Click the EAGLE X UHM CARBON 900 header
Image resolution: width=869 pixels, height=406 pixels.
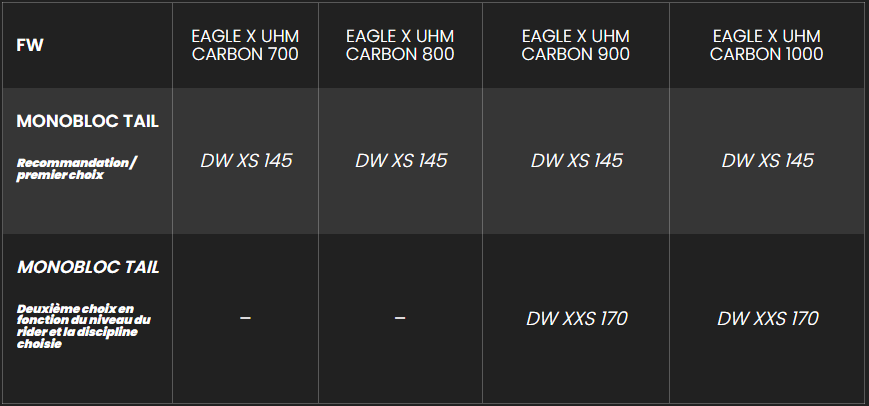pyautogui.click(x=576, y=45)
